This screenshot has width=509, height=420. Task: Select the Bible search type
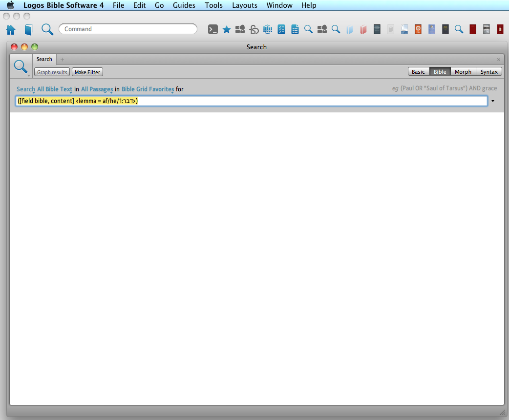click(x=440, y=72)
